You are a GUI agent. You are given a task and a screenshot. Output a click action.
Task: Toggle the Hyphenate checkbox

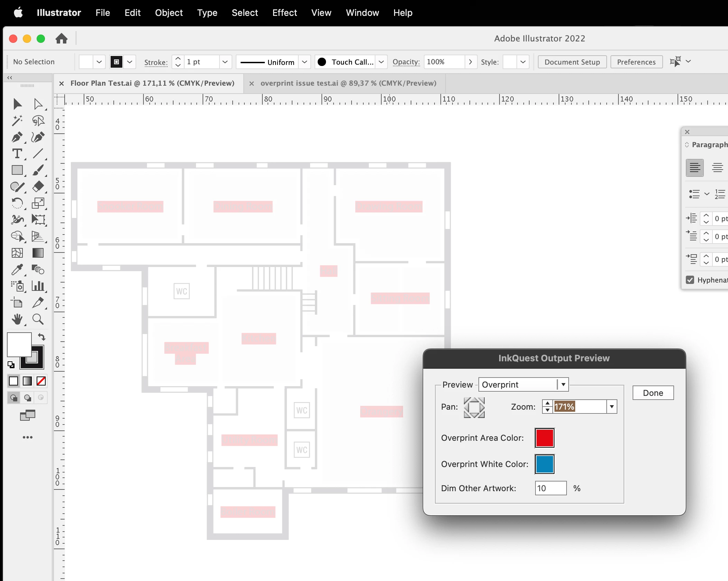690,280
